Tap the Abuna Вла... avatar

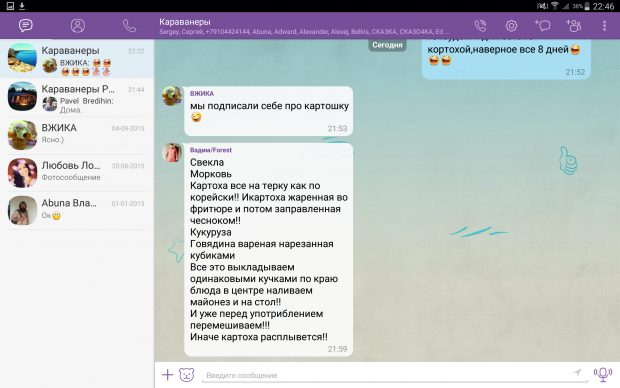(22, 210)
